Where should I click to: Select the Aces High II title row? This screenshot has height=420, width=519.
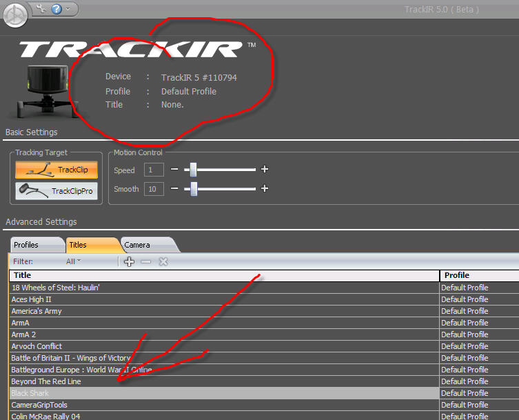tap(225, 299)
